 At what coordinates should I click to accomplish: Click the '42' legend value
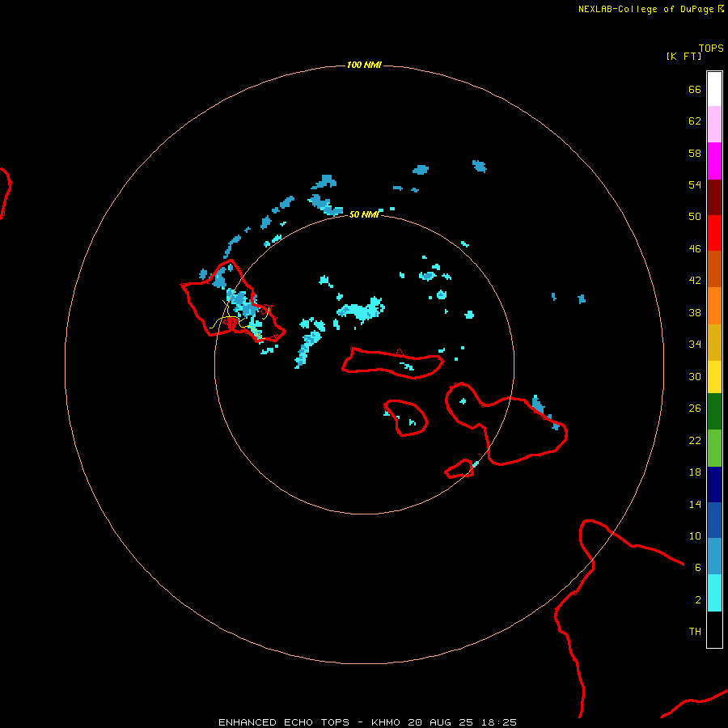[x=695, y=280]
